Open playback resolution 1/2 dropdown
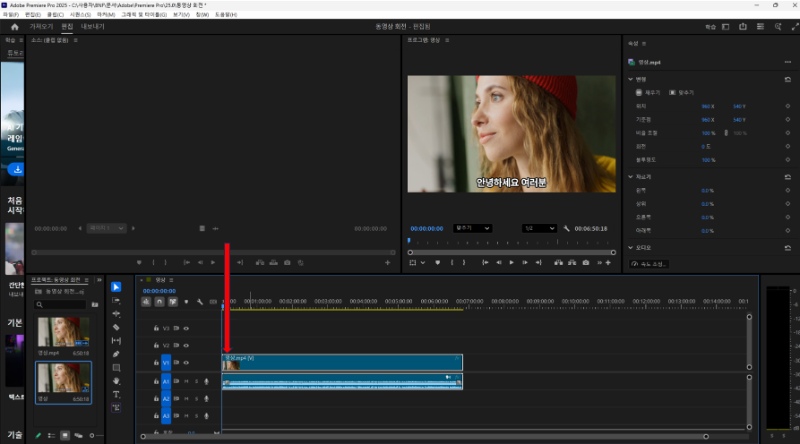The image size is (800, 444). coord(541,228)
